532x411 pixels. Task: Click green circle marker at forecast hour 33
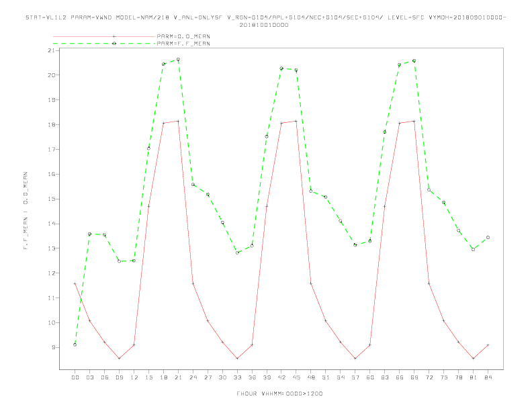237,253
